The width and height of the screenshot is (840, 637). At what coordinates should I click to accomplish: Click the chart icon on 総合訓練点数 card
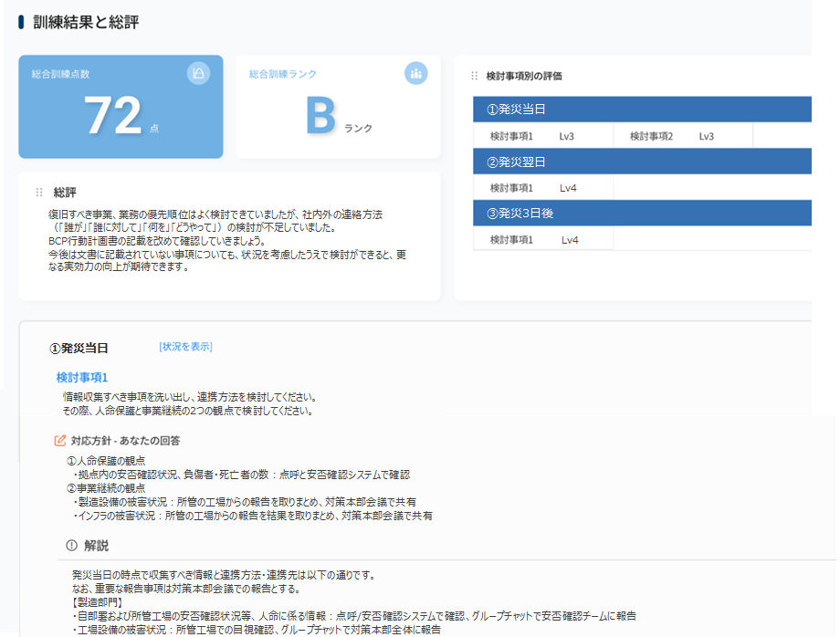(x=198, y=73)
